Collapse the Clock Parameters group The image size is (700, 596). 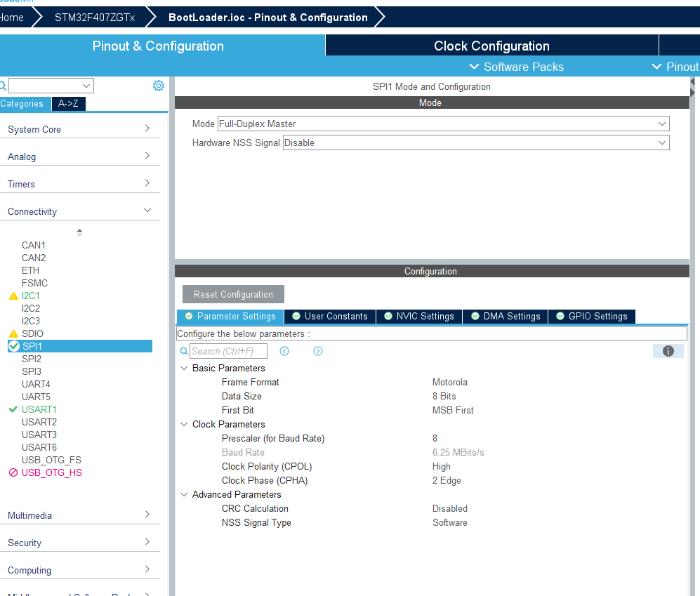[x=184, y=425]
